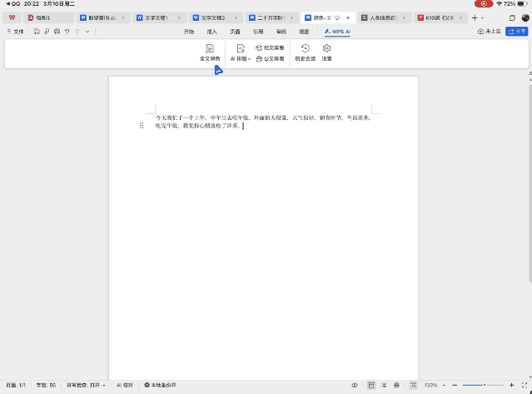
Task: Click the undo arrow in the quick toolbar
Action: [67, 32]
